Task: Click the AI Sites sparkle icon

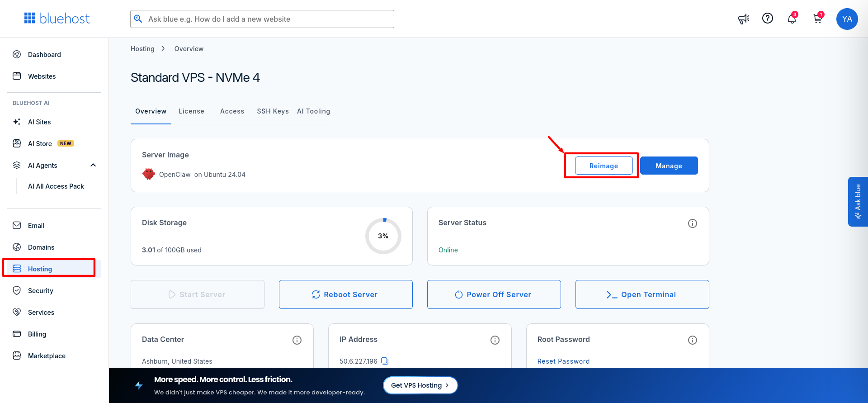Action: pyautogui.click(x=17, y=122)
